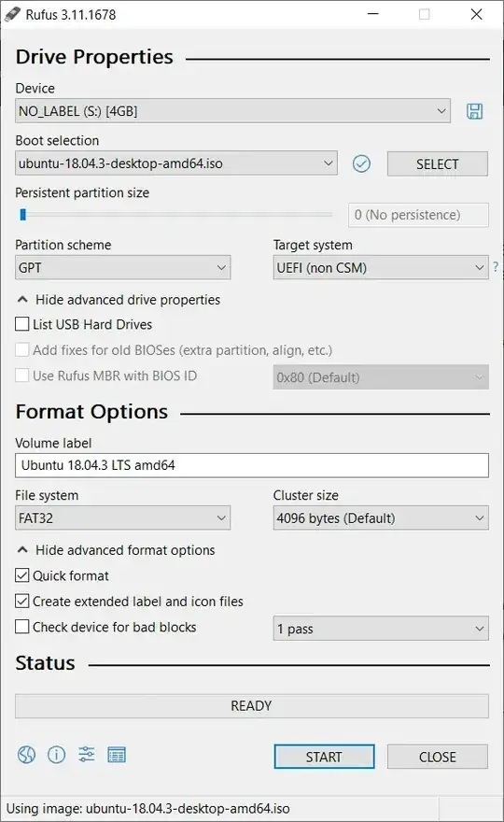This screenshot has width=504, height=822.
Task: Open the File system FAT32 dropdown
Action: tap(122, 517)
